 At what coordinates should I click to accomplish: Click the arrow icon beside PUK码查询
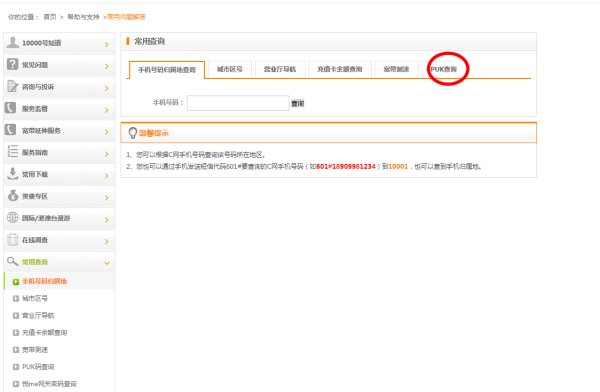pyautogui.click(x=16, y=367)
